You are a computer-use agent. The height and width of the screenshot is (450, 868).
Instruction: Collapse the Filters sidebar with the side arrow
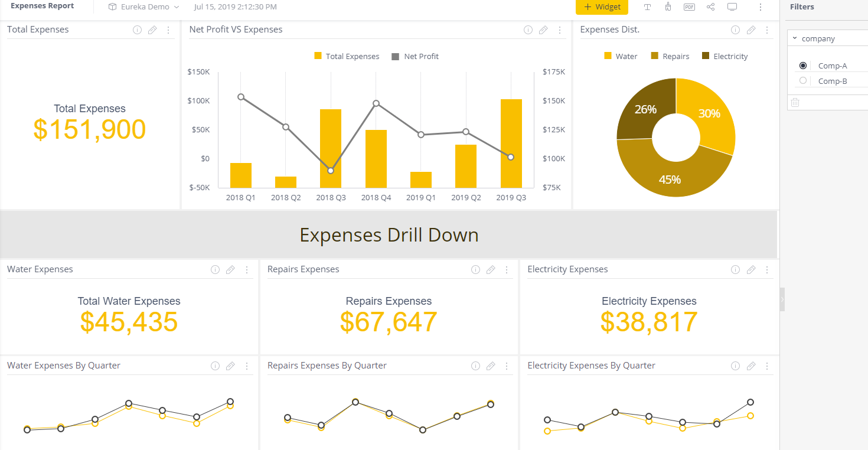click(x=782, y=299)
